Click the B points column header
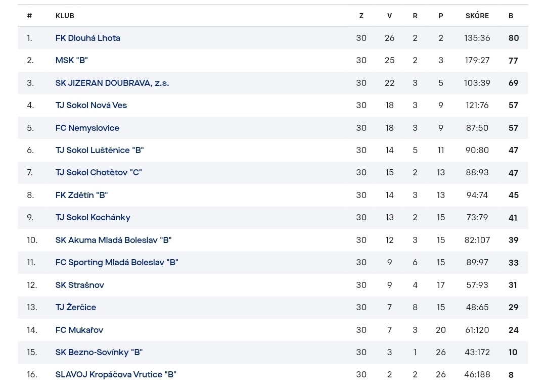Screen dimensions: 546x392 tap(511, 16)
